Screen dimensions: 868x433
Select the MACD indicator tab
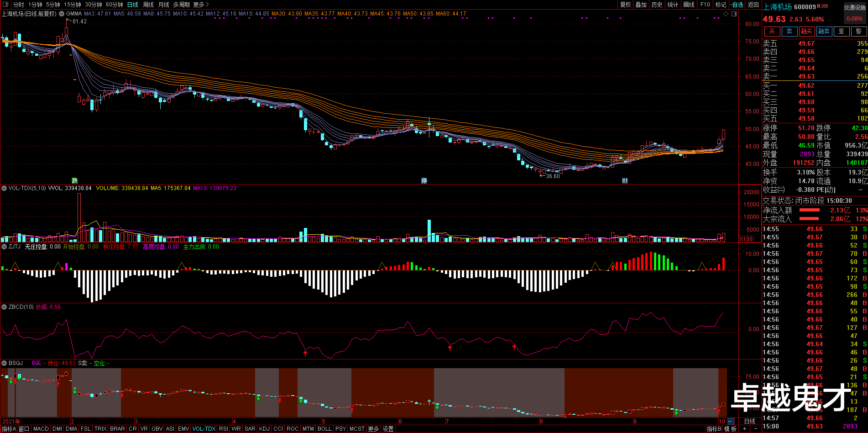tap(41, 429)
